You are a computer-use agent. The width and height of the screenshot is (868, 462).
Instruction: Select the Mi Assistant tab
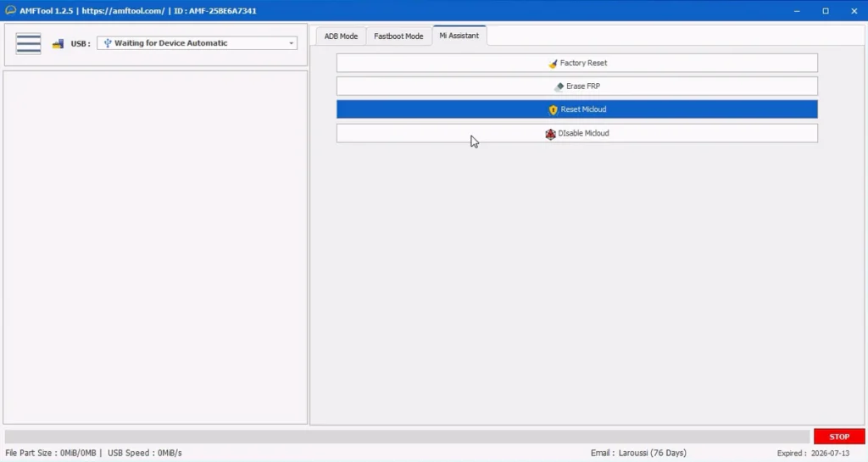click(459, 36)
